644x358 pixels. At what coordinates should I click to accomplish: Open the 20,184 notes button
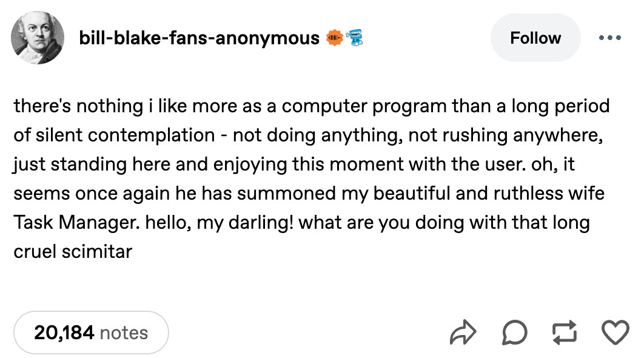click(x=91, y=333)
